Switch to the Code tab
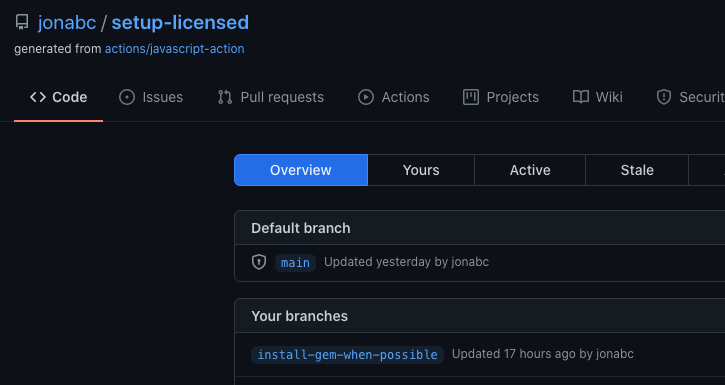The height and width of the screenshot is (385, 725). click(x=58, y=97)
